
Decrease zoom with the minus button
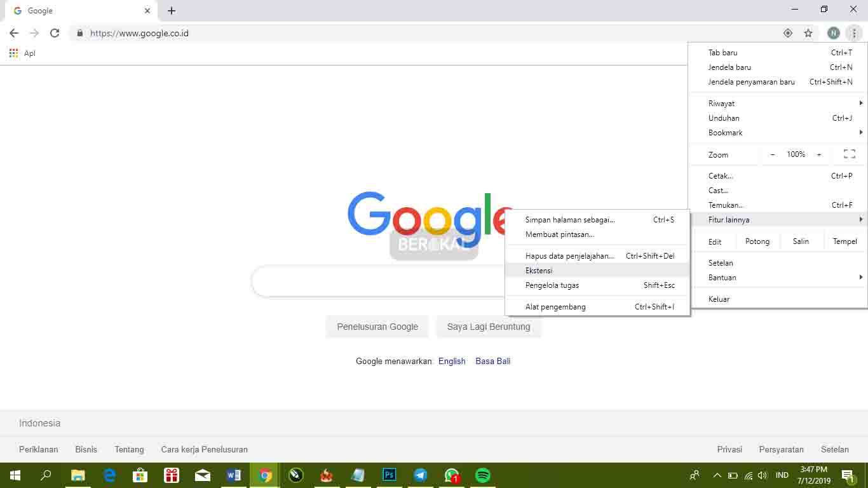click(x=773, y=154)
